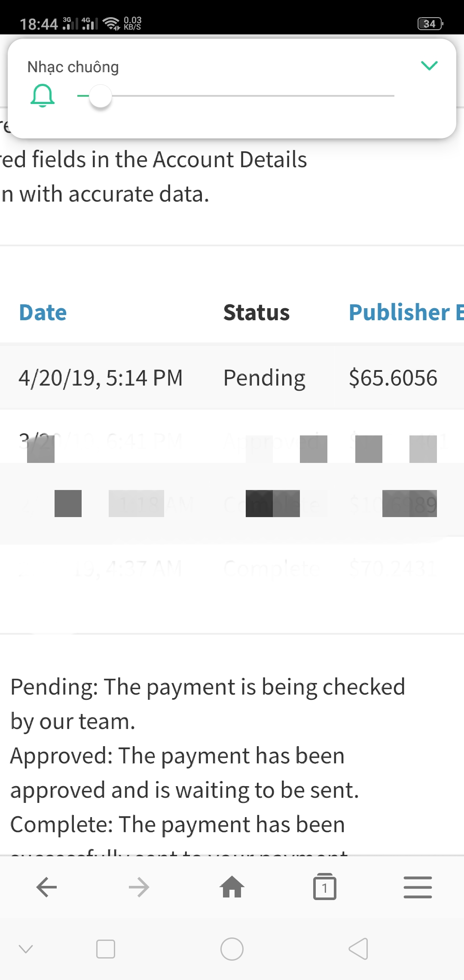
Task: Select the 4/20/19 pending payment row
Action: coord(101,378)
